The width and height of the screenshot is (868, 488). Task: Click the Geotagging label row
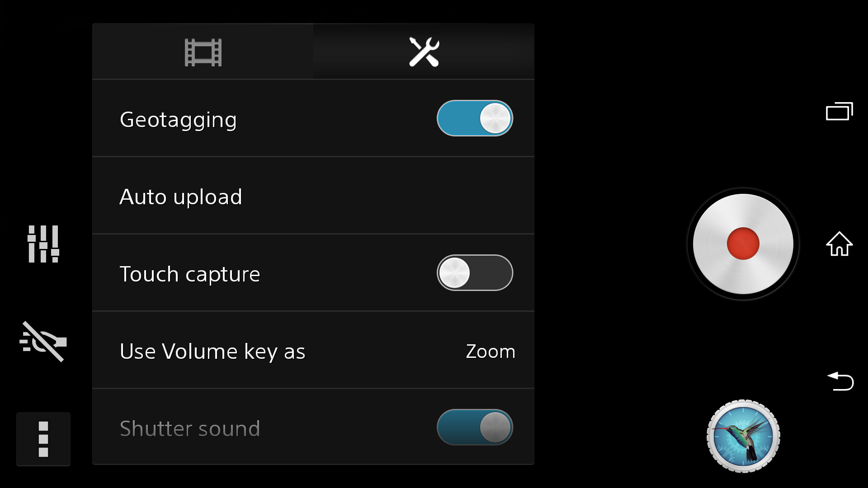[313, 118]
